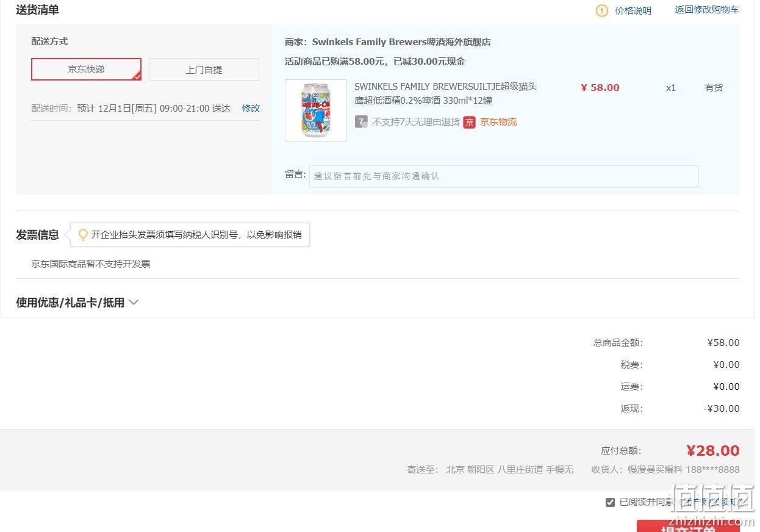Image resolution: width=760 pixels, height=532 pixels.
Task: Click the red 京 JD logistics icon
Action: coord(469,122)
